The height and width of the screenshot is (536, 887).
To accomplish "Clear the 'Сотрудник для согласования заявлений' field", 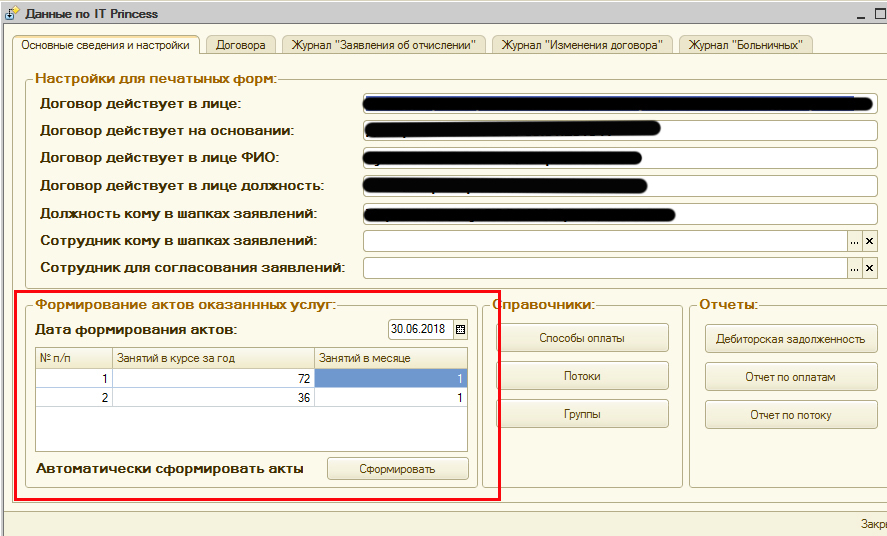I will (869, 267).
